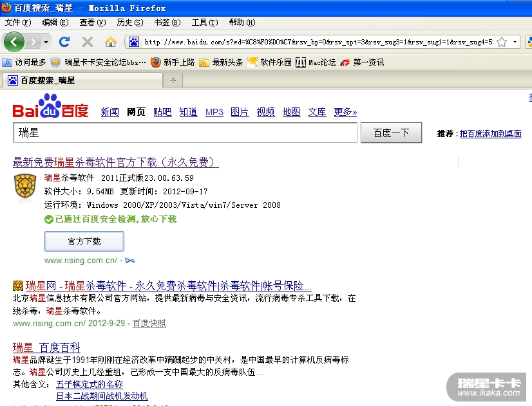Open the 瑞星_百度百科 result
Image resolution: width=532 pixels, height=406 pixels.
pos(46,347)
